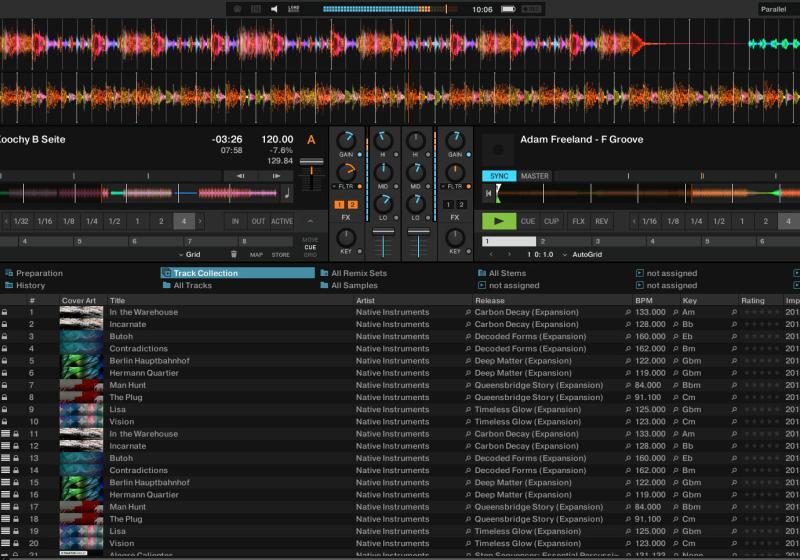Toggle FX unit 2 on right channel
Viewport: 800px width, 560px height.
pyautogui.click(x=461, y=205)
